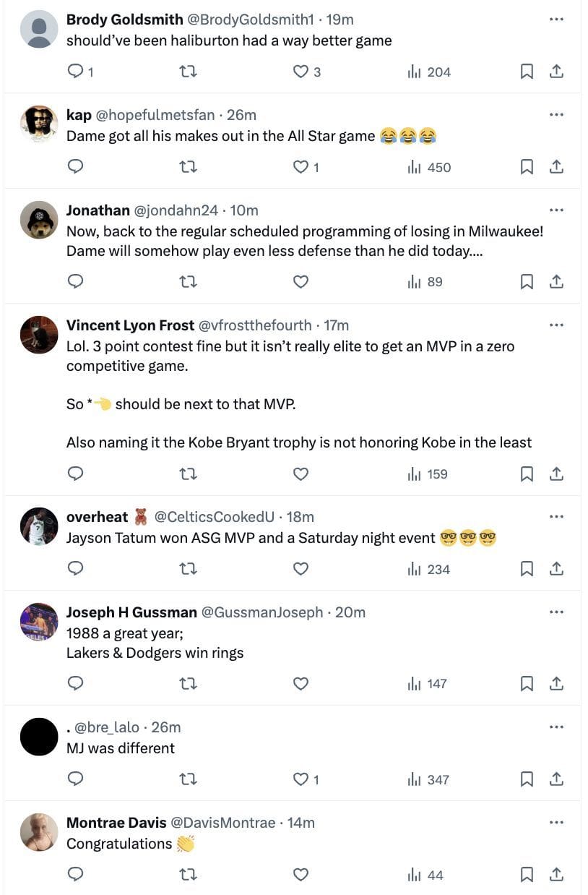The image size is (588, 895).
Task: Open more options for Vincent Lyon Frost's tweet
Action: click(556, 325)
